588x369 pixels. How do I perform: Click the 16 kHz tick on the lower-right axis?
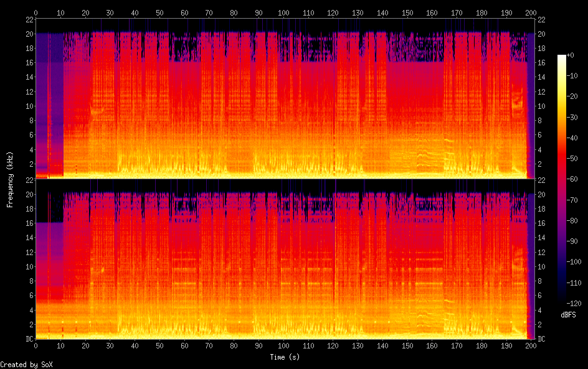point(540,223)
